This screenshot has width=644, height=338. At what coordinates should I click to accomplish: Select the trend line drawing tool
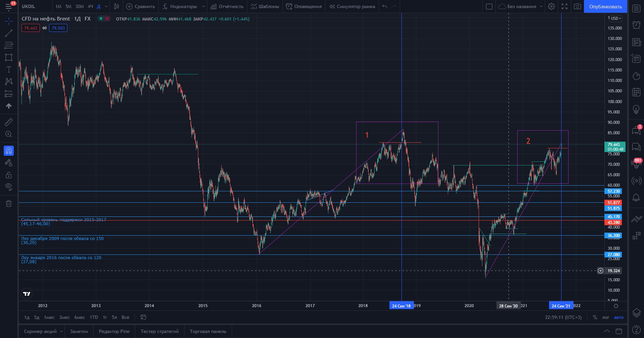pos(9,33)
